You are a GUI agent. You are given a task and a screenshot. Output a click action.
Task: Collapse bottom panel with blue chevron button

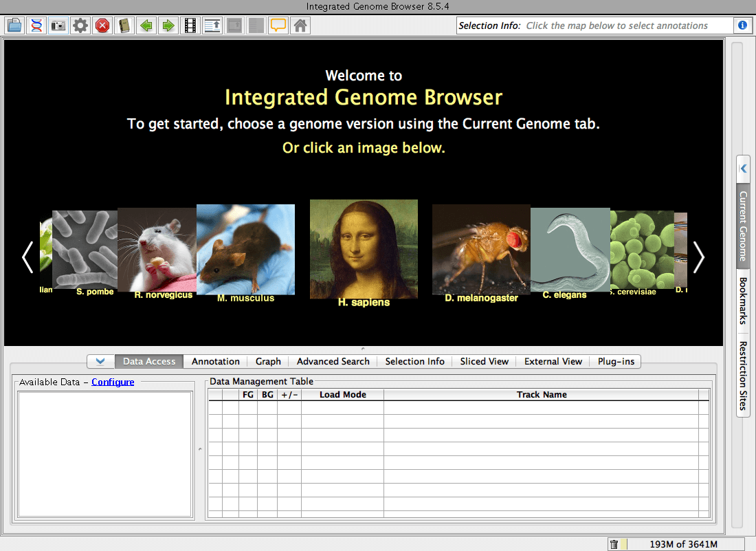click(100, 361)
